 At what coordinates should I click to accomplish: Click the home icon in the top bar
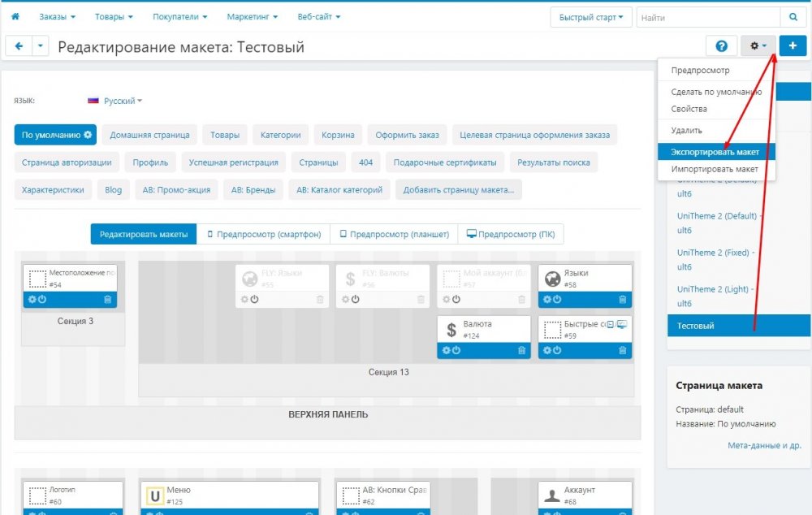click(16, 15)
